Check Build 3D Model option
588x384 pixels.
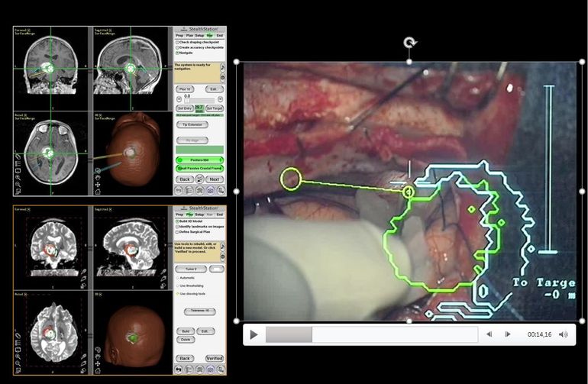[x=178, y=222]
